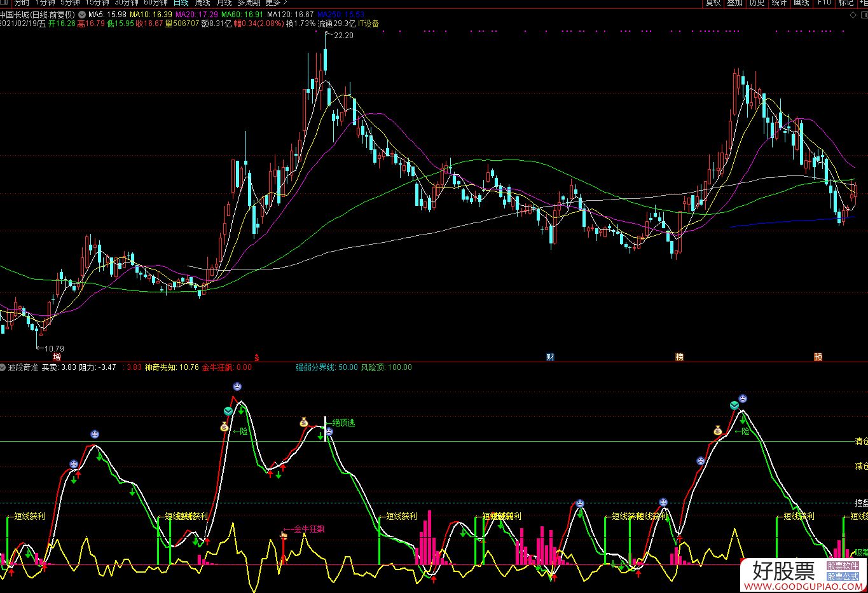Expand the 更多 period options
Viewport: 868px width, 593px height.
pyautogui.click(x=275, y=3)
